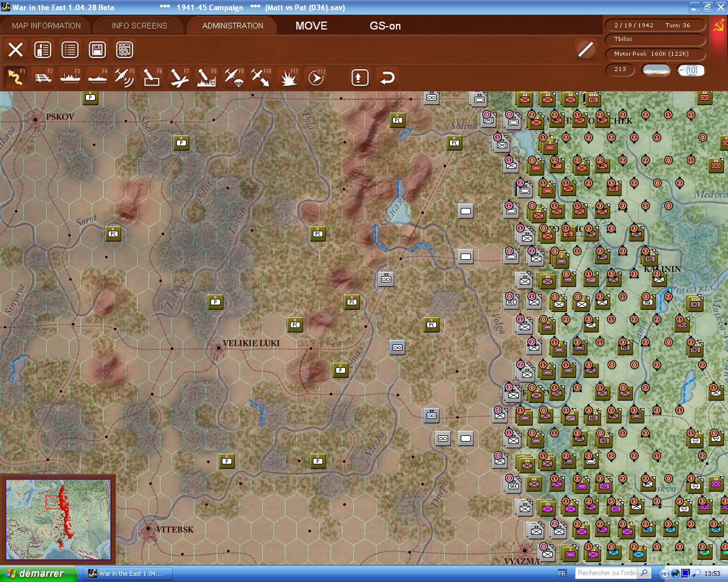Viewport: 728px width, 582px height.
Task: Click the floppy disk save game icon
Action: (x=97, y=49)
